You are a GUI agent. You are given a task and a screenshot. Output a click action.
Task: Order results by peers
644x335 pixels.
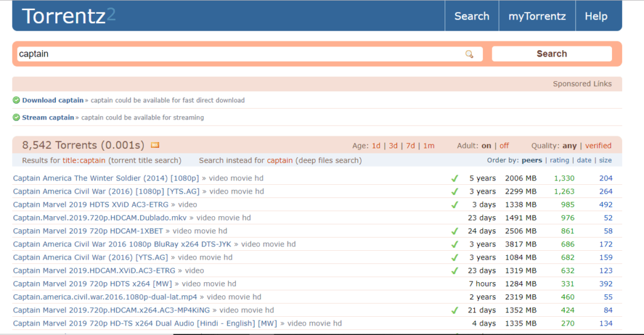532,160
